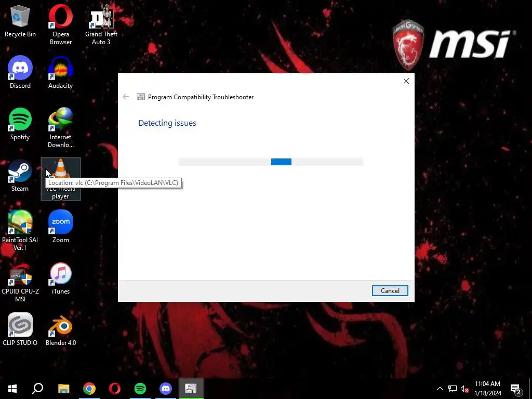Click the Show desktop strip
Viewport: 532px width, 399px height.
[x=530, y=389]
